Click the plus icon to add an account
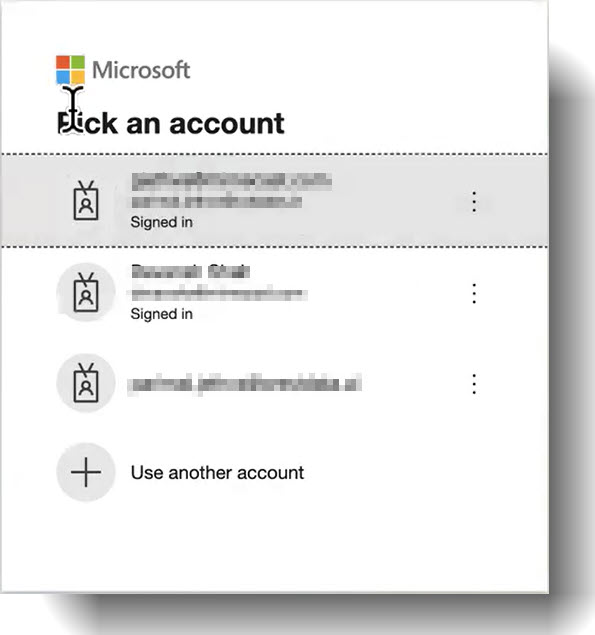The image size is (595, 635). pos(86,472)
